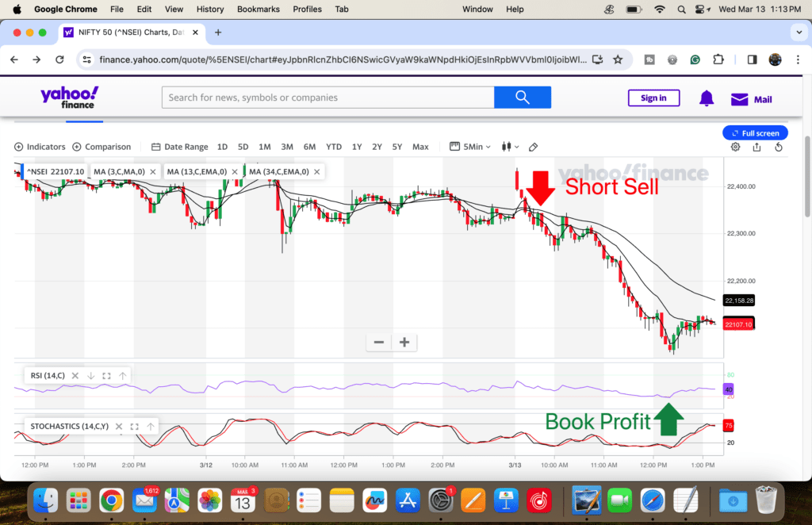Click the share chart icon
Screen dimensions: 812x525
coord(756,147)
